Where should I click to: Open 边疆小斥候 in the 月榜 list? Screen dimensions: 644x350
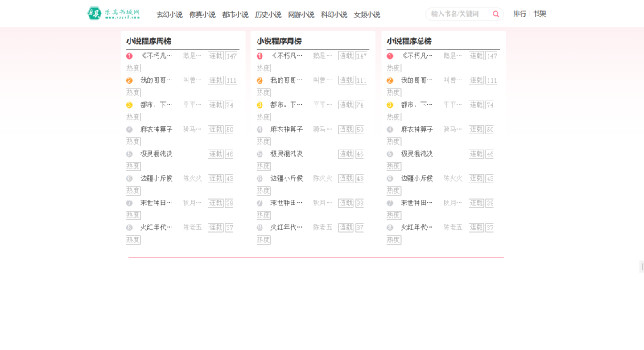click(x=287, y=179)
